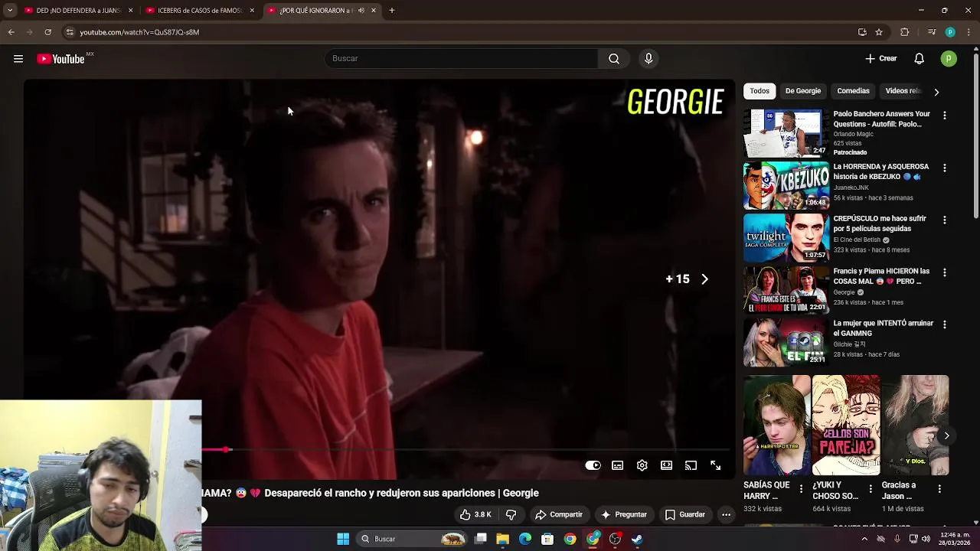
Task: Show more filter chips with right arrow
Action: pyautogui.click(x=936, y=92)
